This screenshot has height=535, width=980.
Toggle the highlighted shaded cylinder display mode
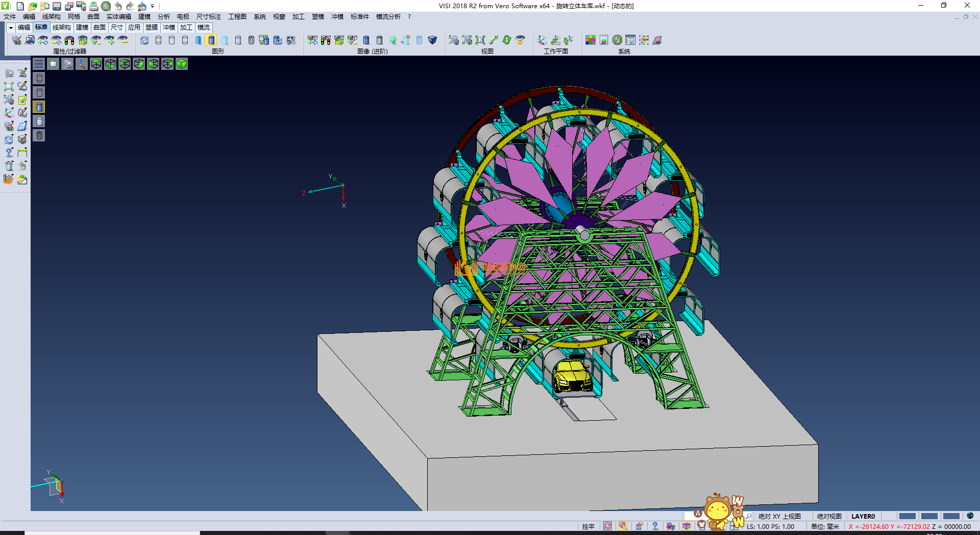[x=211, y=40]
